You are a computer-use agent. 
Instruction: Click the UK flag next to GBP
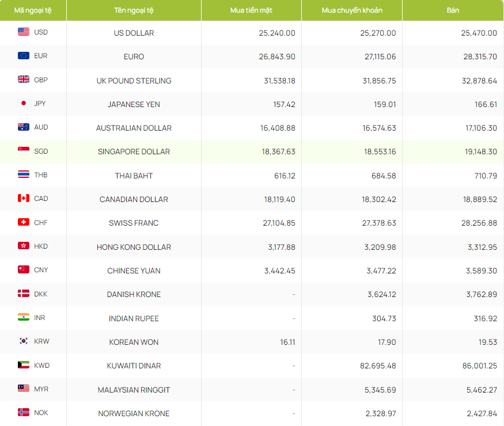24,79
